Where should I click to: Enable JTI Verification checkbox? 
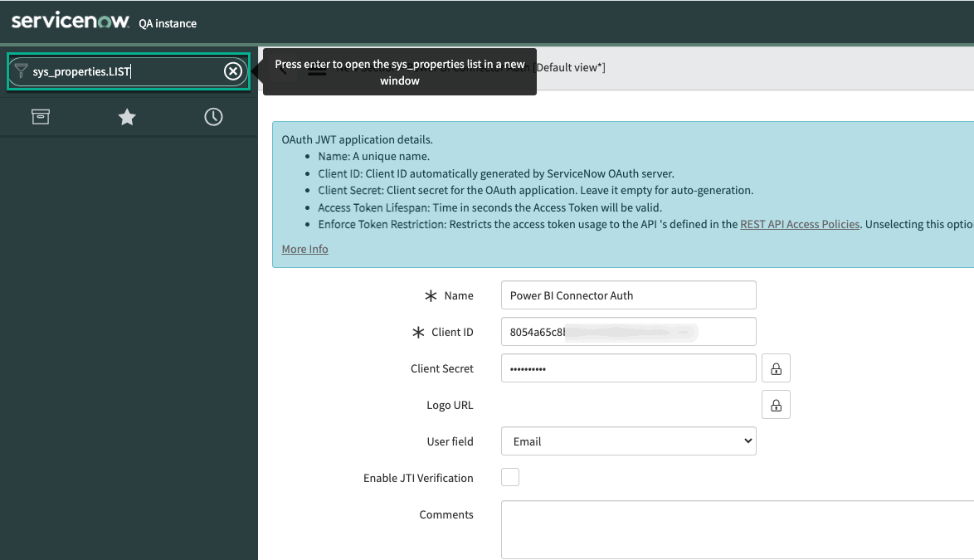(510, 477)
